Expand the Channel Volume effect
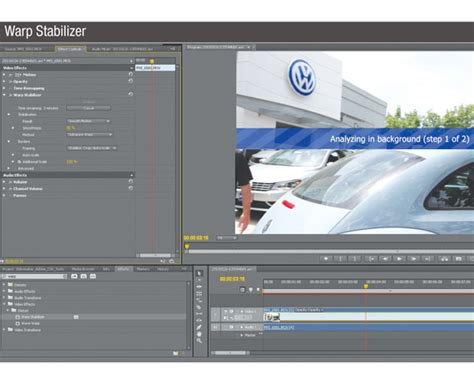 4,189
